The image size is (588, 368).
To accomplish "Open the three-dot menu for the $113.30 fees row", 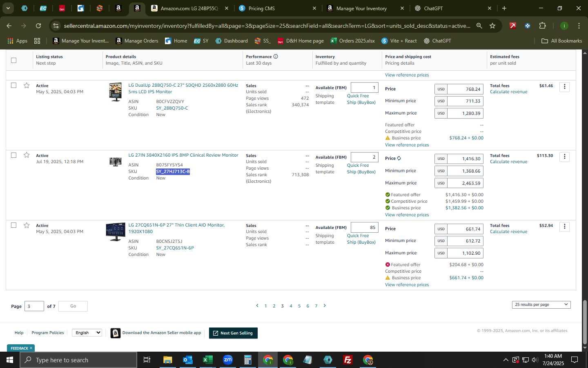I will [564, 157].
